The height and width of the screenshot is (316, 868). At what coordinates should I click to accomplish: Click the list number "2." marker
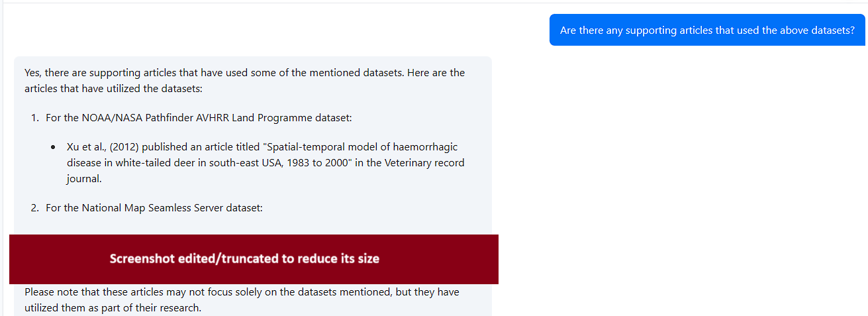point(35,208)
